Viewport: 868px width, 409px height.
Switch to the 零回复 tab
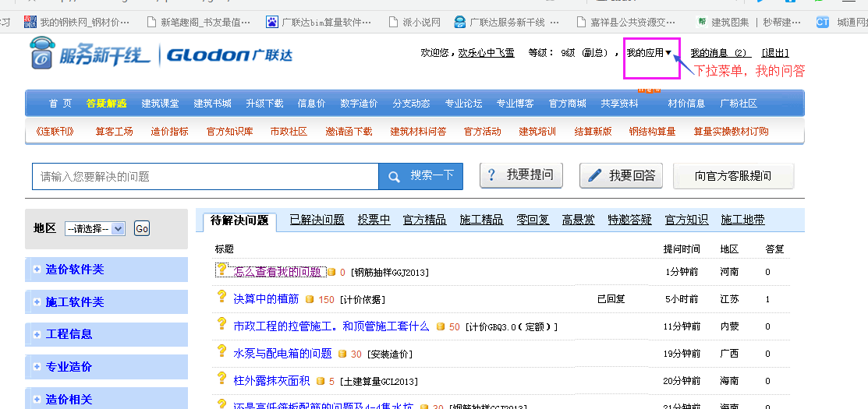tap(533, 220)
